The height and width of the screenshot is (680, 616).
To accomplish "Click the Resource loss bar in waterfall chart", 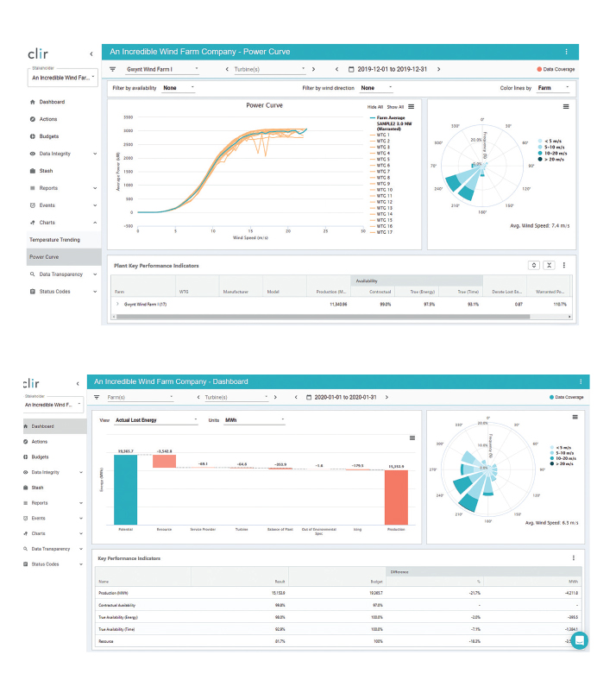I will [164, 461].
